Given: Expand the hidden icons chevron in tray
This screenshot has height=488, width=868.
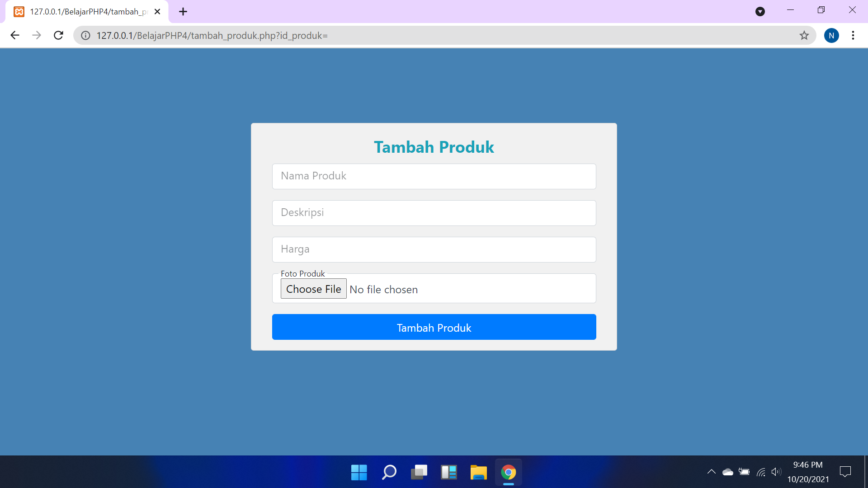Looking at the screenshot, I should coord(711,471).
